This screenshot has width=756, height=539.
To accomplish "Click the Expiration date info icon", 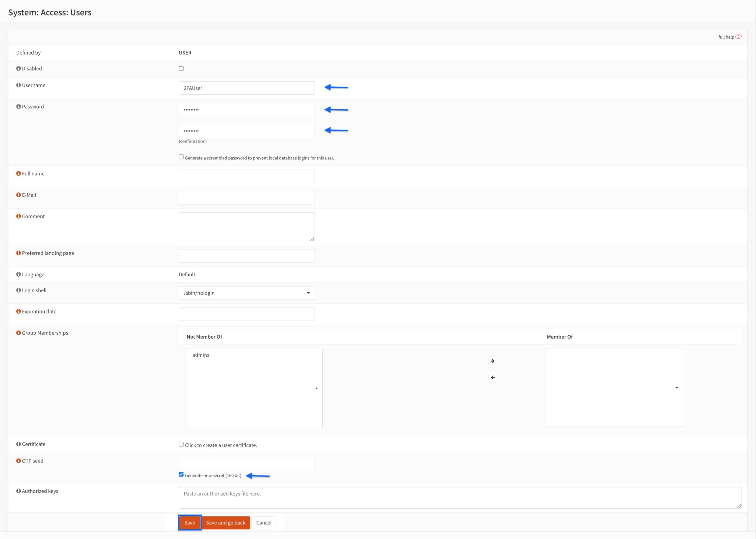I will point(19,312).
